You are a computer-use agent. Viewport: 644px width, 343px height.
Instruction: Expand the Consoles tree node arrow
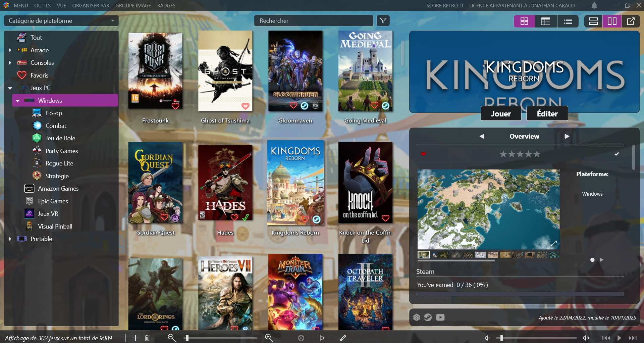point(10,63)
